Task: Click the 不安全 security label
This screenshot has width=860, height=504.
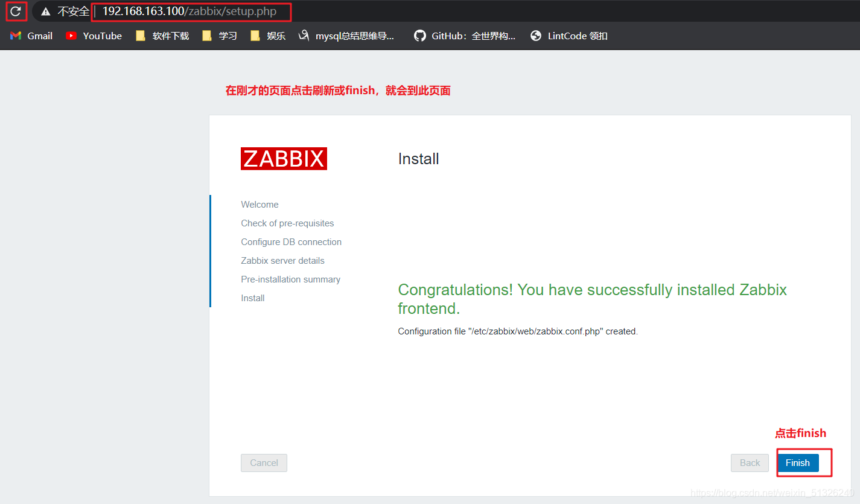Action: [73, 11]
